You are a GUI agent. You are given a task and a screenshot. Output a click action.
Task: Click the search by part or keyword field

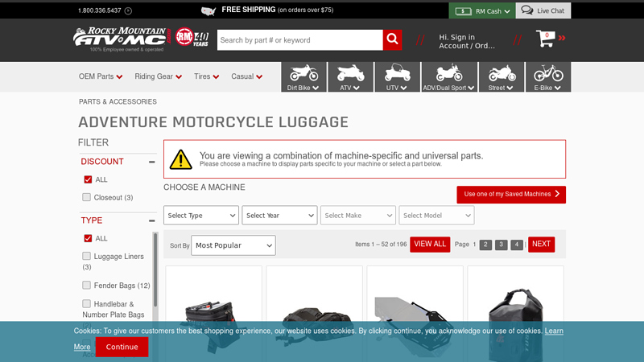(x=299, y=40)
